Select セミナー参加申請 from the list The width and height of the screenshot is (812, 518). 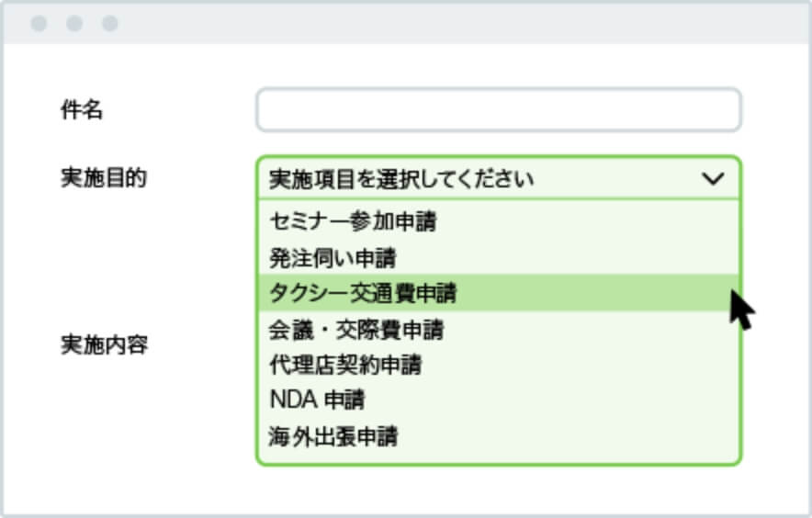(x=498, y=221)
